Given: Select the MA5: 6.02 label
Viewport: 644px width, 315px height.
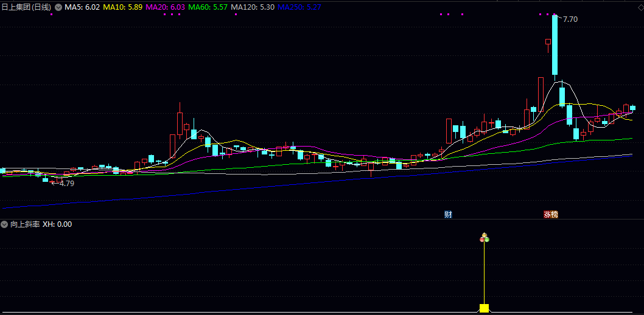Looking at the screenshot, I should (82, 7).
